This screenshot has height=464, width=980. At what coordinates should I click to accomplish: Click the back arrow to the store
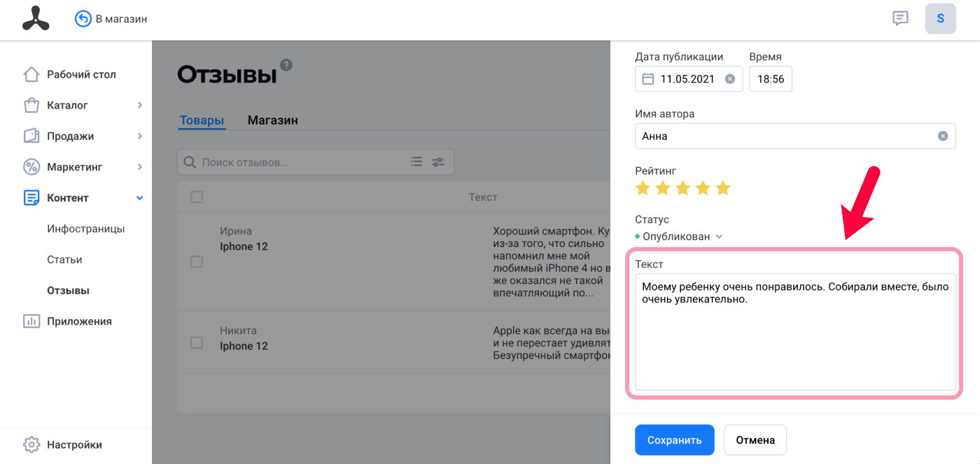coord(83,19)
